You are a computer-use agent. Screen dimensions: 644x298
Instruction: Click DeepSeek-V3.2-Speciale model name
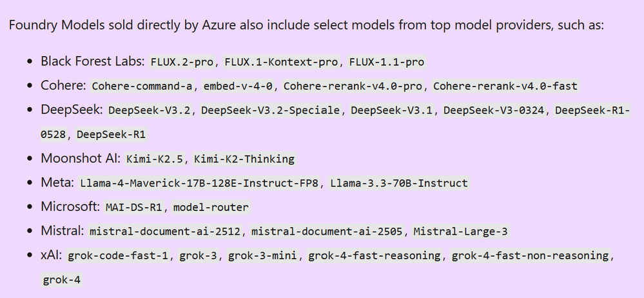270,111
